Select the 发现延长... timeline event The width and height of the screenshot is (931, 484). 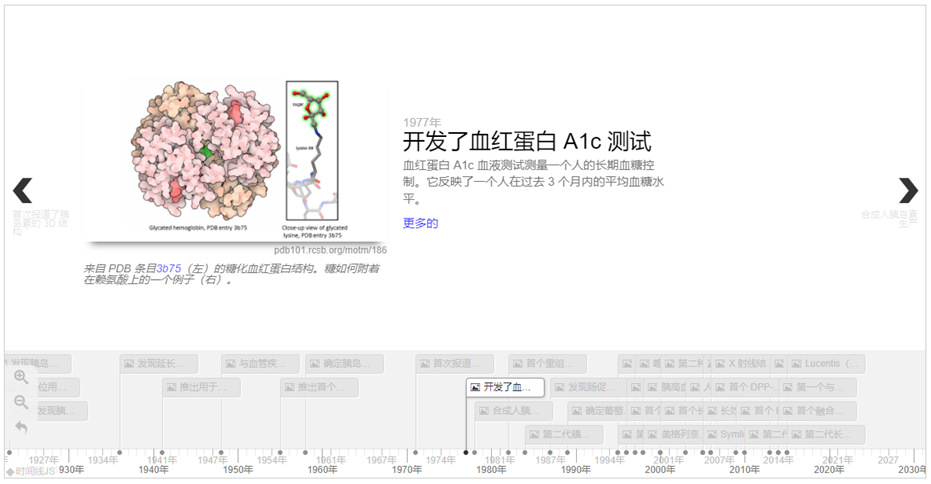pos(159,363)
